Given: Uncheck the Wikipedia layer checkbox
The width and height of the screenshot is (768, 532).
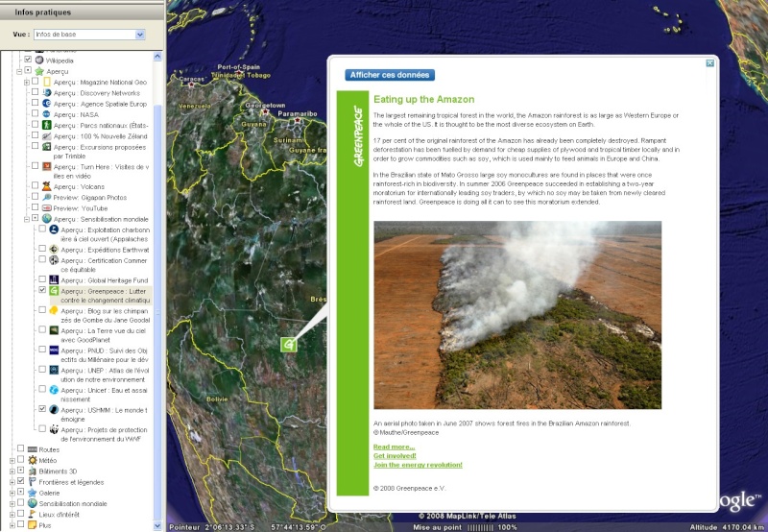Looking at the screenshot, I should pyautogui.click(x=28, y=60).
